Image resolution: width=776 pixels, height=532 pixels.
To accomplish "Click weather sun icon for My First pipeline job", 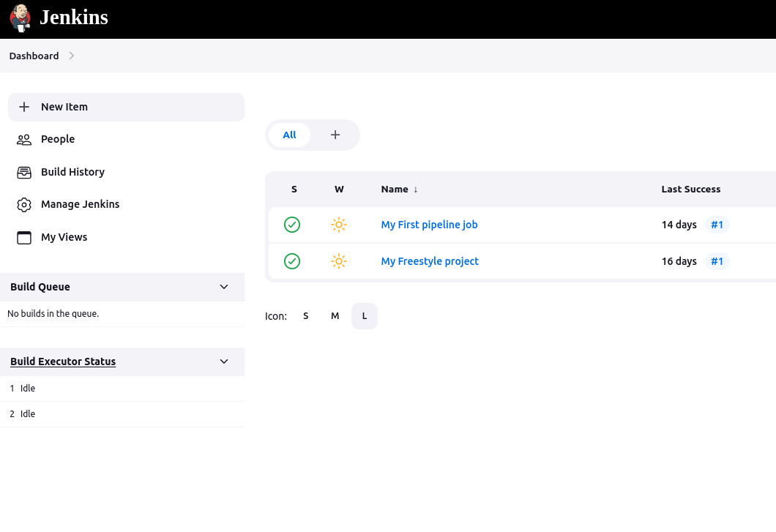I will click(339, 225).
